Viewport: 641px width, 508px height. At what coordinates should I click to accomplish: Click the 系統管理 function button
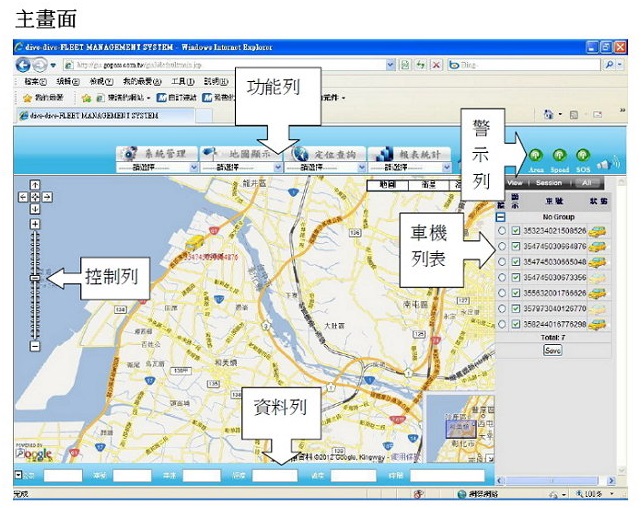click(157, 154)
